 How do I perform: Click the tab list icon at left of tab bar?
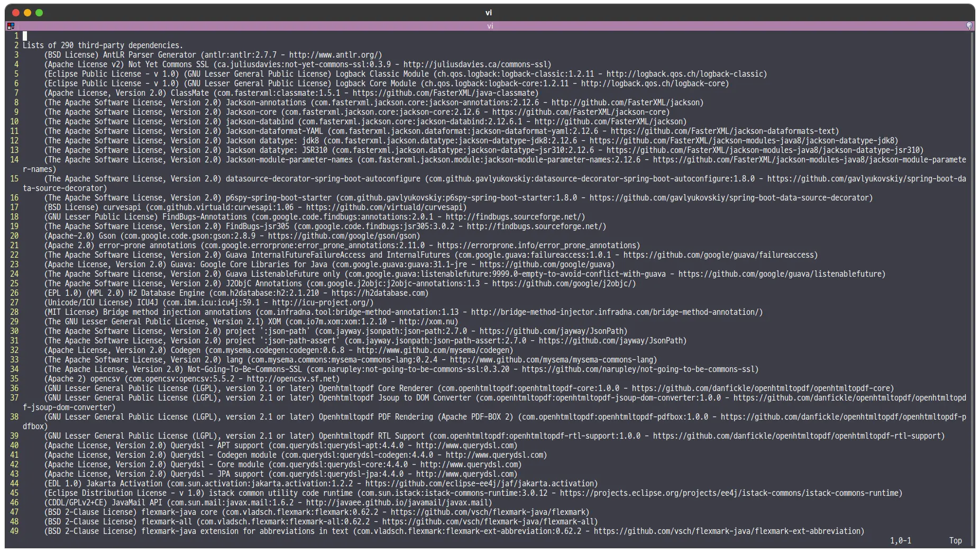pyautogui.click(x=11, y=26)
